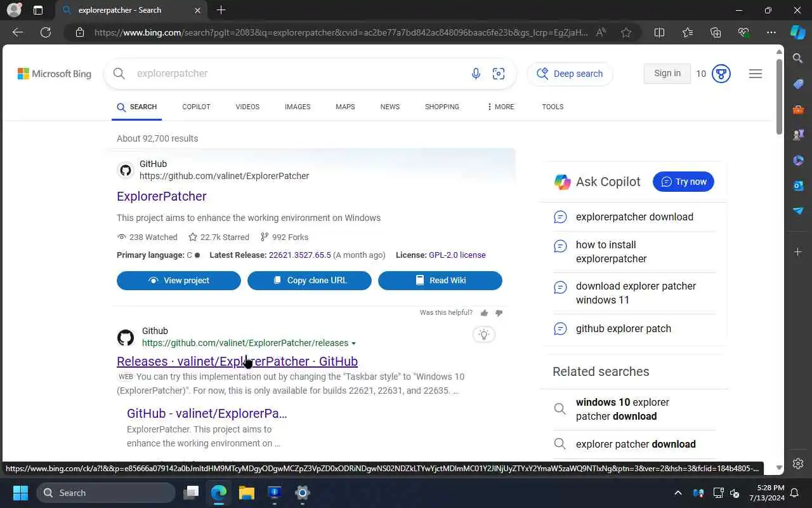The width and height of the screenshot is (812, 508).
Task: Select related search explorer patcher download
Action: coord(636,444)
